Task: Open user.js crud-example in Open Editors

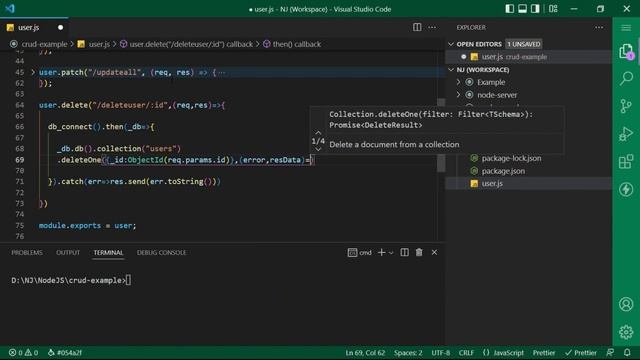Action: (x=529, y=57)
